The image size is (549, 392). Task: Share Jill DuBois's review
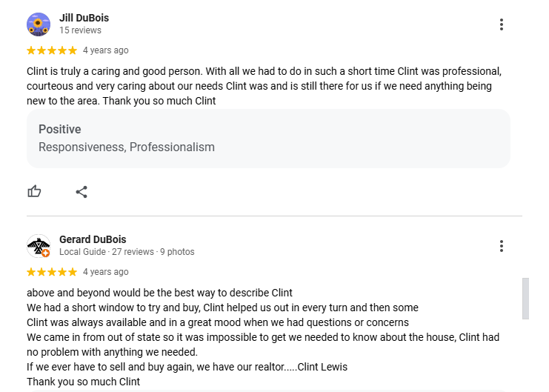click(81, 192)
